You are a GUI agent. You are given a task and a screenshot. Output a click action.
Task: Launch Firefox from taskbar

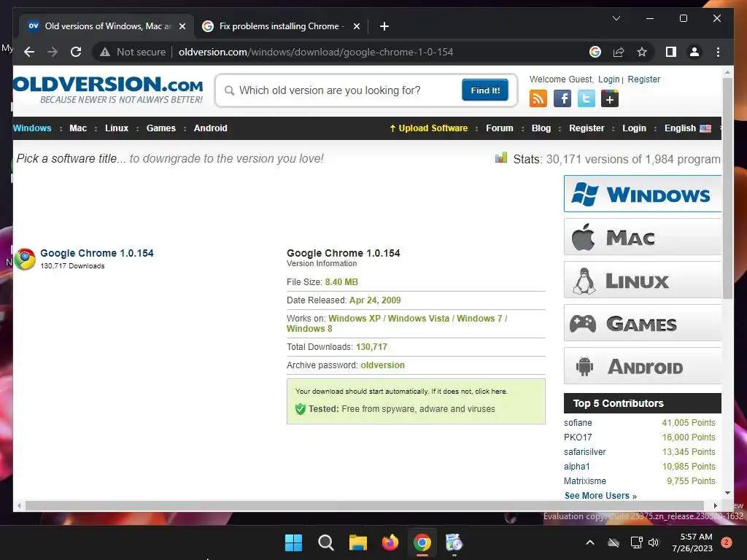click(x=390, y=542)
